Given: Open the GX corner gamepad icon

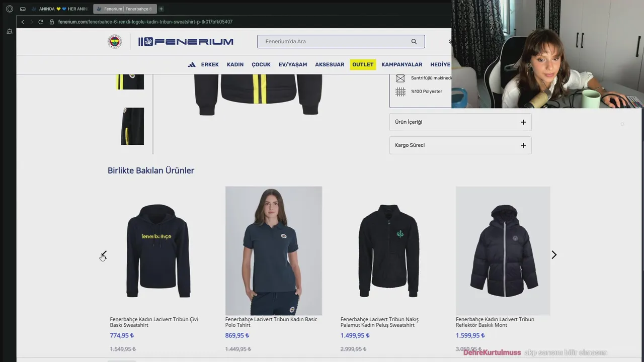Looking at the screenshot, I should tap(23, 9).
